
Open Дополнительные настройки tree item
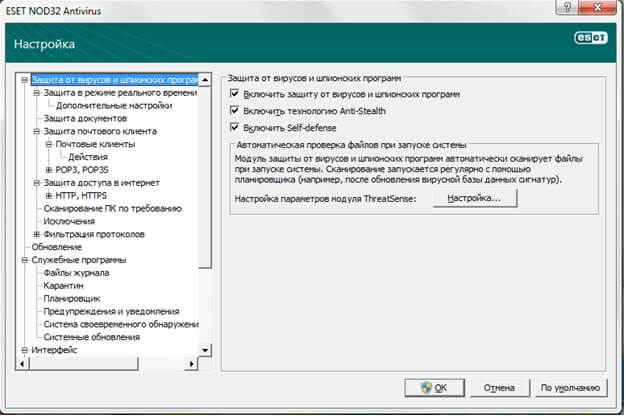coord(114,106)
